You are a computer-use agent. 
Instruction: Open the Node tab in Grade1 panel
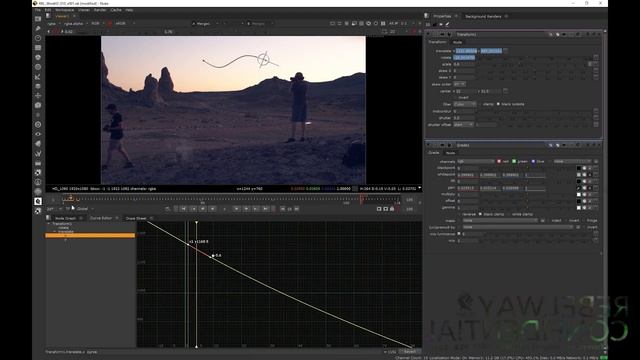tap(450, 153)
